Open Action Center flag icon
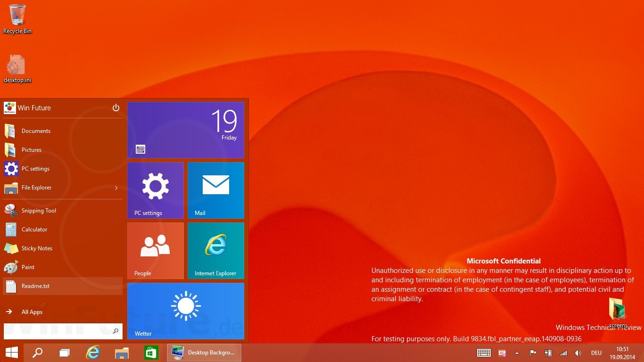 pyautogui.click(x=533, y=353)
